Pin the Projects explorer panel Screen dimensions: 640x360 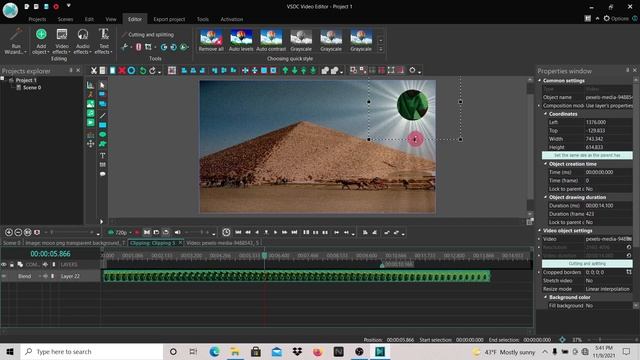(71, 70)
